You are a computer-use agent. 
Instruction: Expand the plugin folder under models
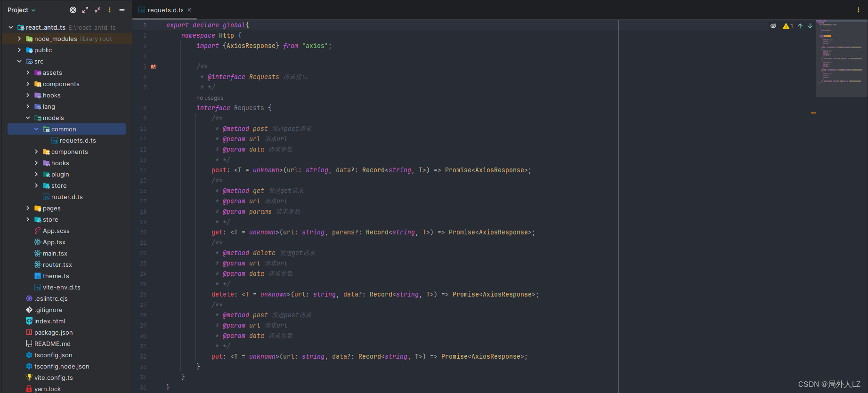pyautogui.click(x=36, y=174)
